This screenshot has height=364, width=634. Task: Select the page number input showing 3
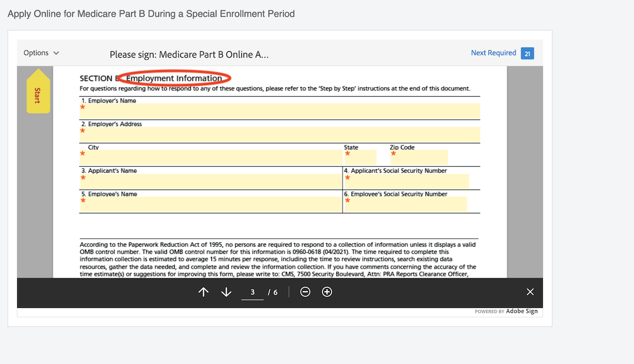pyautogui.click(x=252, y=291)
